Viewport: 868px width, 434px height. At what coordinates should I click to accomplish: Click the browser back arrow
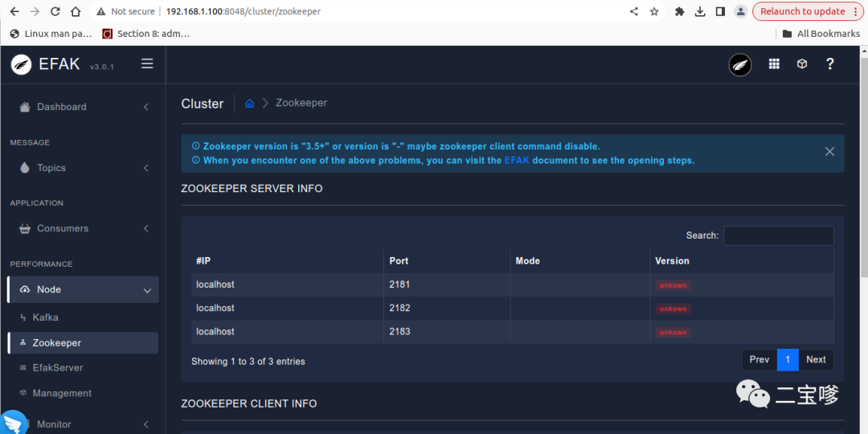click(14, 11)
